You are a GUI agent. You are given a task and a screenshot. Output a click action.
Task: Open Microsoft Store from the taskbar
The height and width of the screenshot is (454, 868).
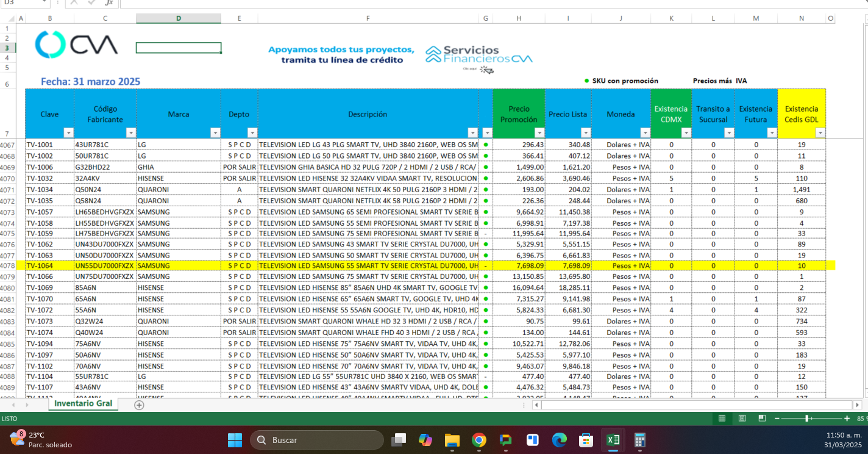click(586, 440)
